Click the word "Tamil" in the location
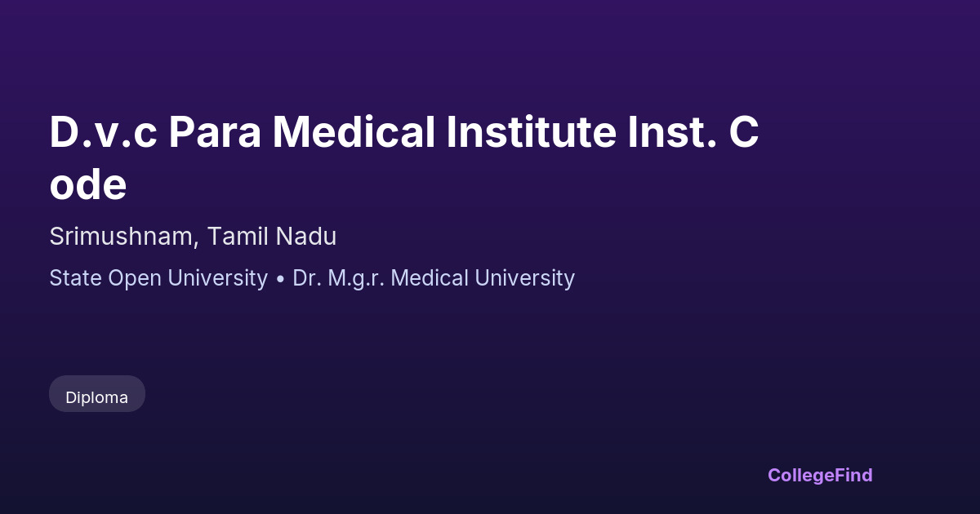 point(237,237)
